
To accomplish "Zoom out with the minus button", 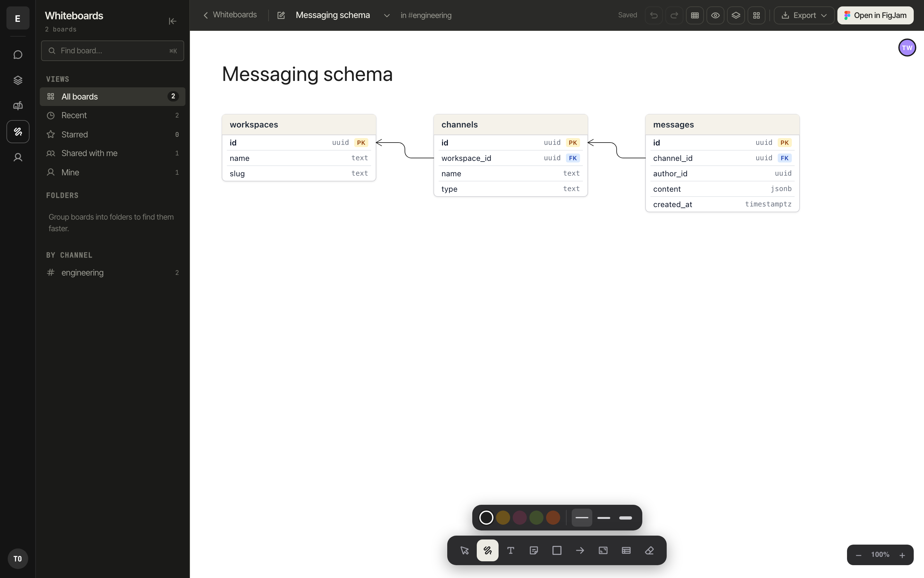I will pos(858,555).
